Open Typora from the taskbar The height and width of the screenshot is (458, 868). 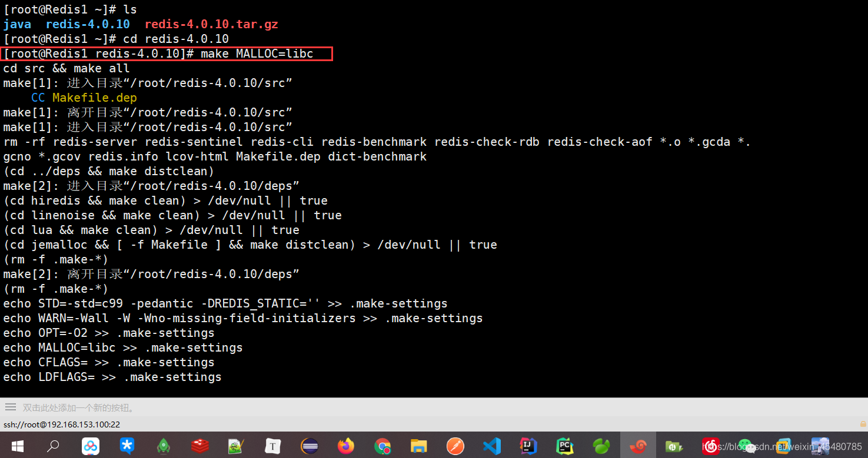(x=272, y=446)
